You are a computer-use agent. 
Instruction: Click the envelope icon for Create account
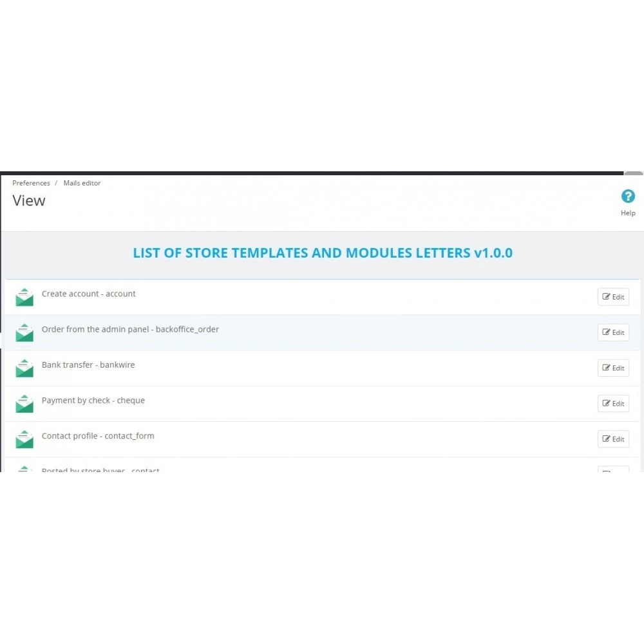(24, 297)
